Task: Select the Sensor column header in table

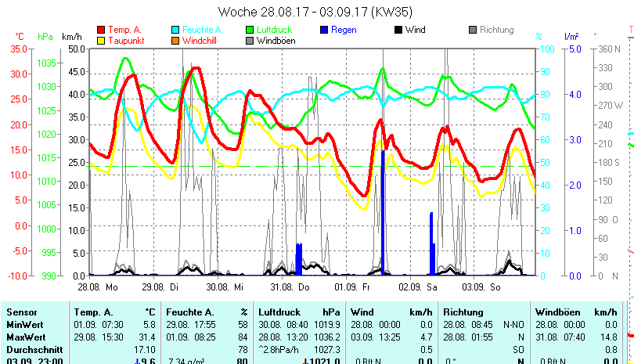Action: click(x=20, y=312)
